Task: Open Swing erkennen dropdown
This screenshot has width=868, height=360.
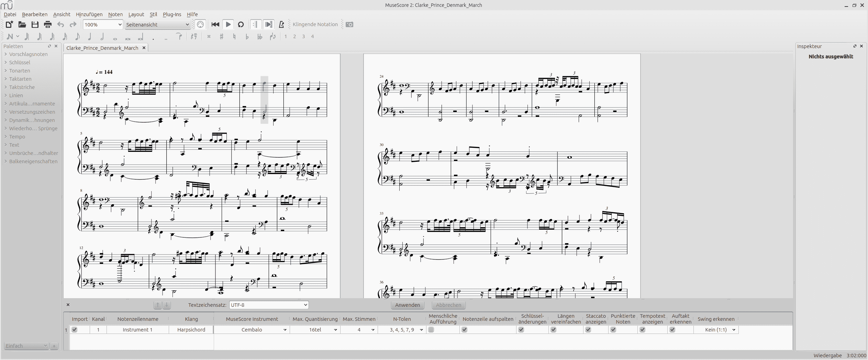Action: coord(716,329)
